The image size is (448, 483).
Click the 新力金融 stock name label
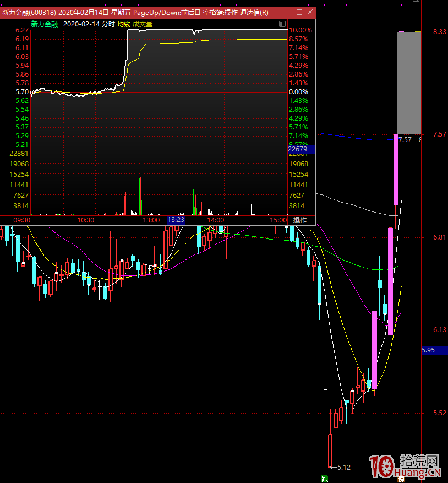point(44,24)
